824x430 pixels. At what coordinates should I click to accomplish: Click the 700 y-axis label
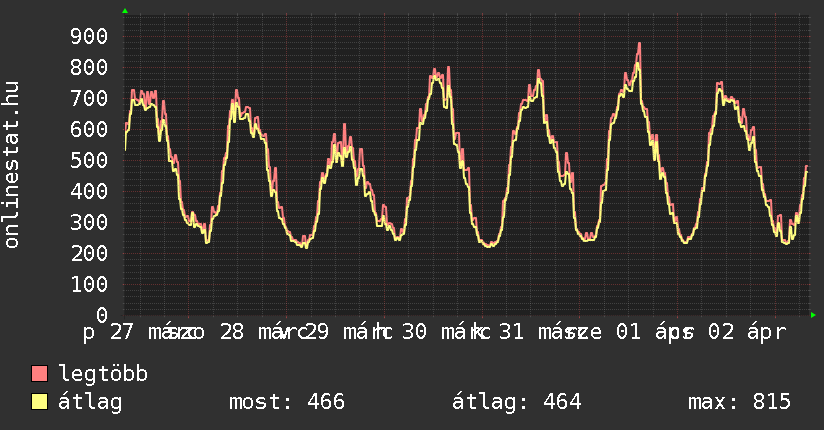point(90,98)
